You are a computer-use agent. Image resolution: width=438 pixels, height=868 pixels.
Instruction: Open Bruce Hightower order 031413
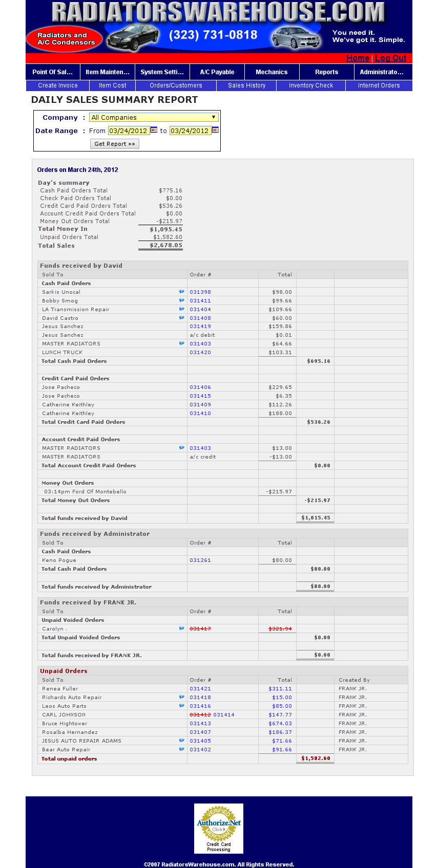coord(200,724)
